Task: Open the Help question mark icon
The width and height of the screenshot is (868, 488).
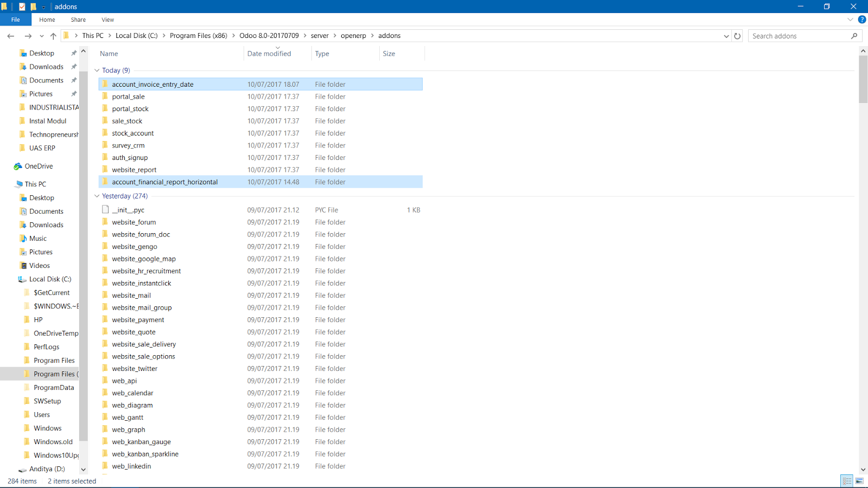Action: 862,20
